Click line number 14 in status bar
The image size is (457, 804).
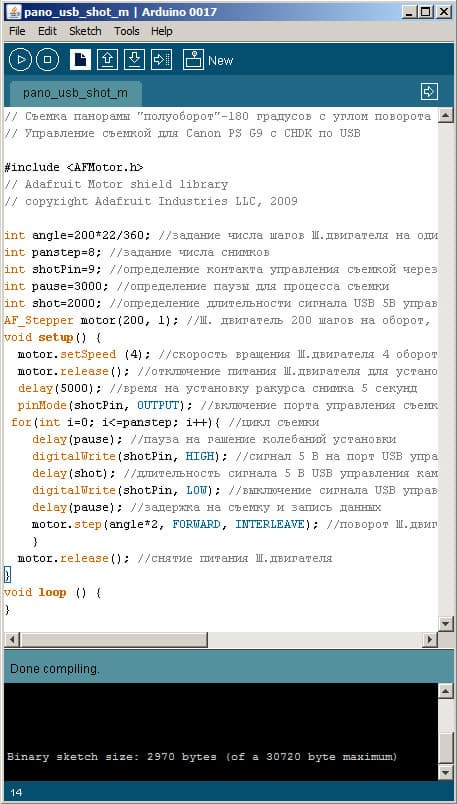point(16,793)
